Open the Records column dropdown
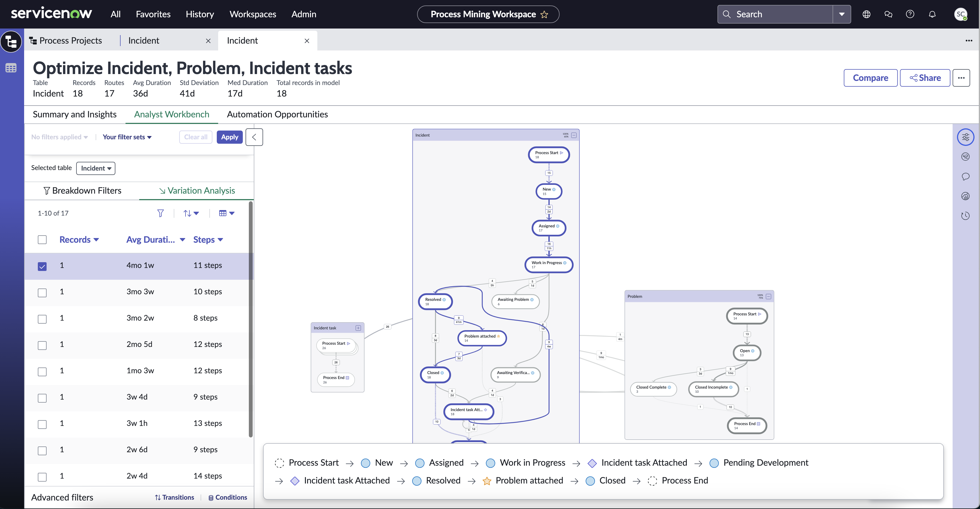This screenshot has height=509, width=980. pyautogui.click(x=96, y=240)
